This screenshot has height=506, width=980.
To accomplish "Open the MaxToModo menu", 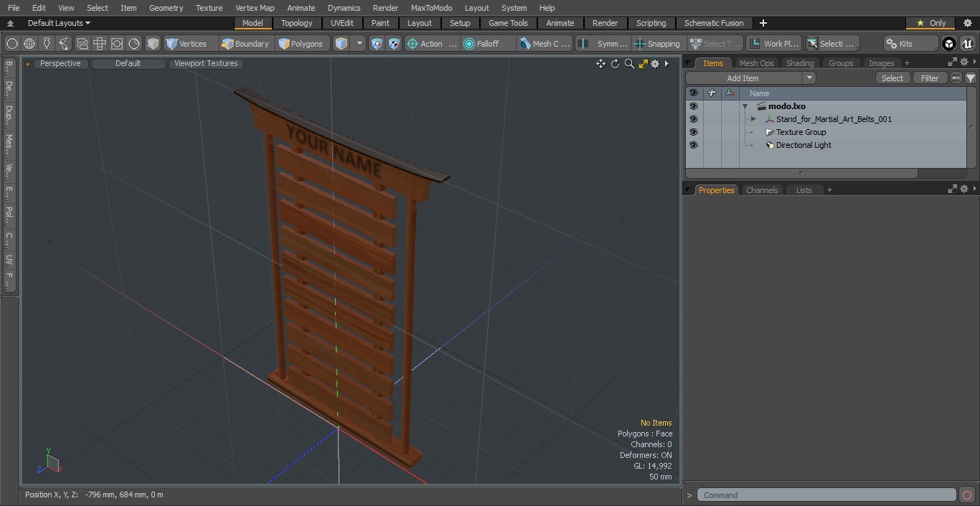I will click(431, 8).
